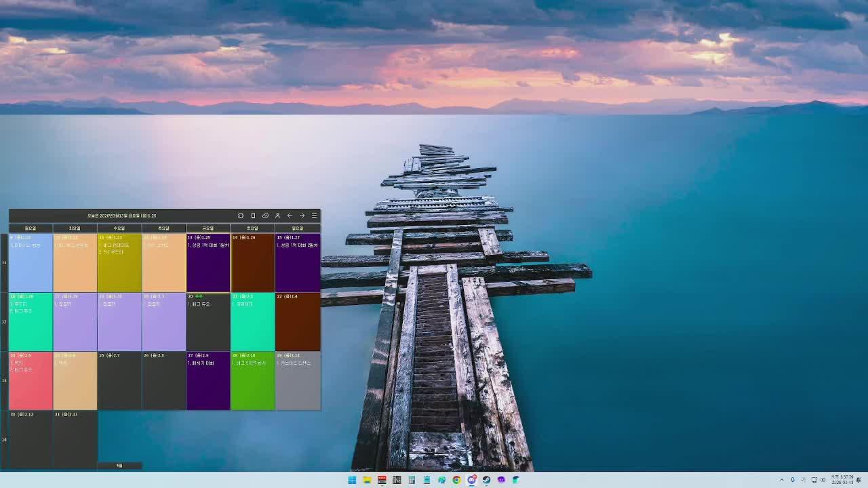Image resolution: width=868 pixels, height=488 pixels.
Task: Open the mobile phone sync icon
Action: click(253, 216)
